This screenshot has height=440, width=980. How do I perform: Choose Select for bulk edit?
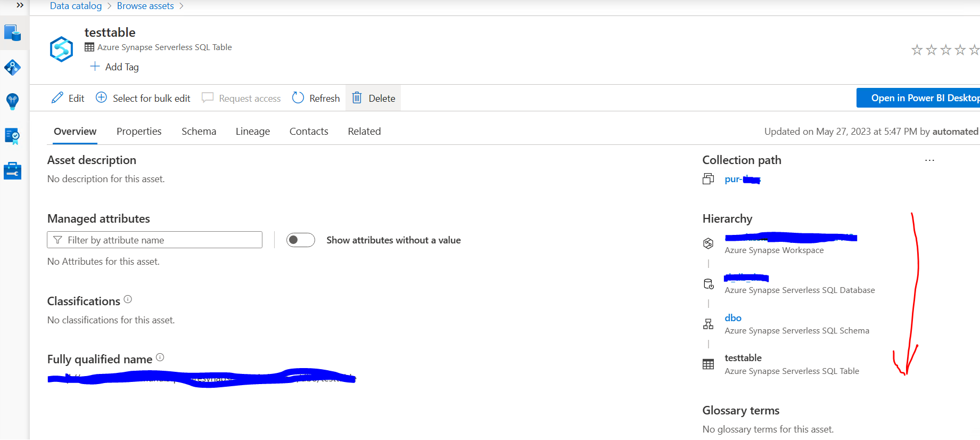pos(143,98)
